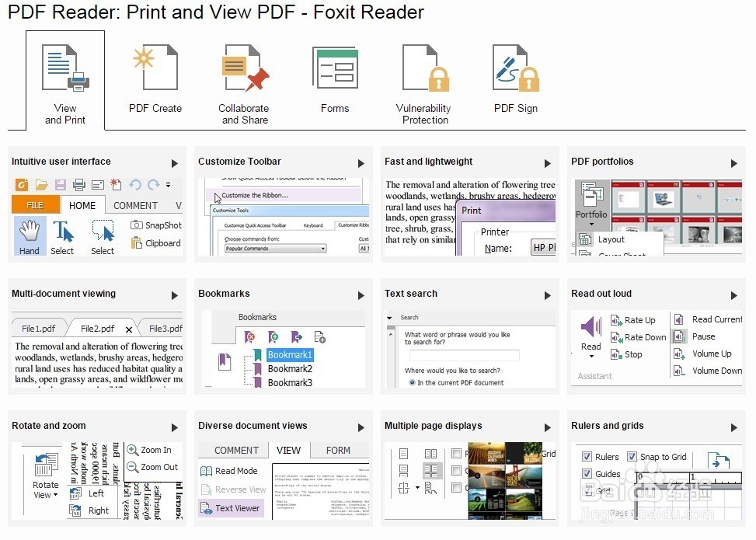Click the Text Viewer icon
The height and width of the screenshot is (540, 756).
tap(207, 508)
